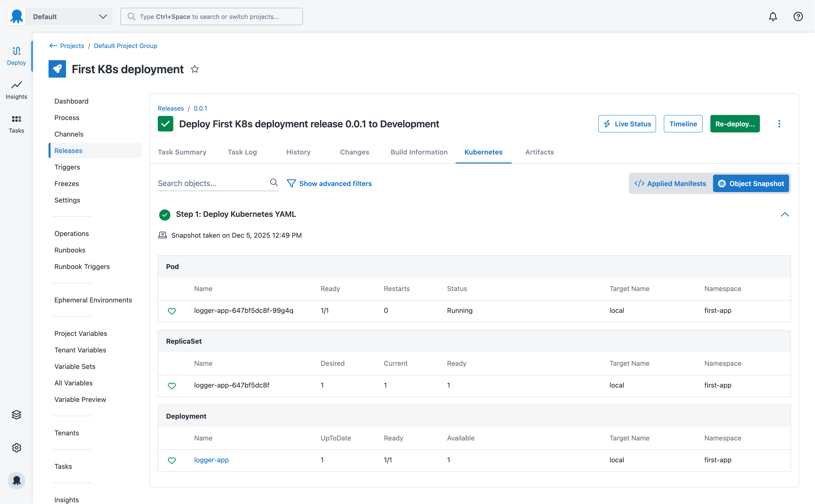Image resolution: width=815 pixels, height=504 pixels.
Task: Go to the Projects breadcrumb link
Action: click(72, 46)
